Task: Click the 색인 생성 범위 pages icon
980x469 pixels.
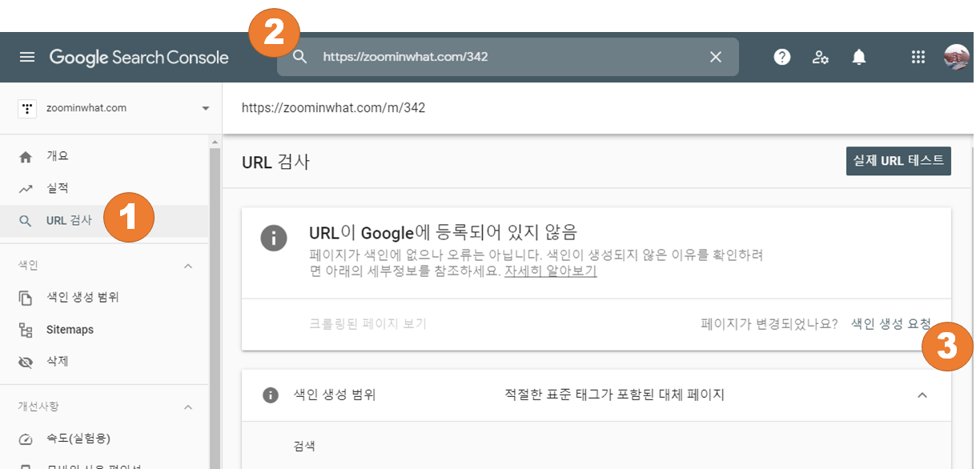Action: pos(26,298)
